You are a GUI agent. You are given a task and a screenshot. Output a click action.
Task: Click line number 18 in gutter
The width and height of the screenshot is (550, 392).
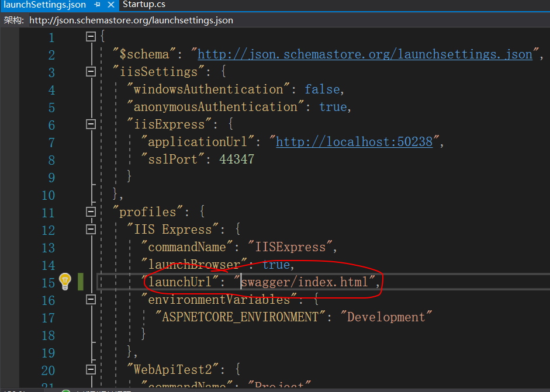pyautogui.click(x=49, y=335)
